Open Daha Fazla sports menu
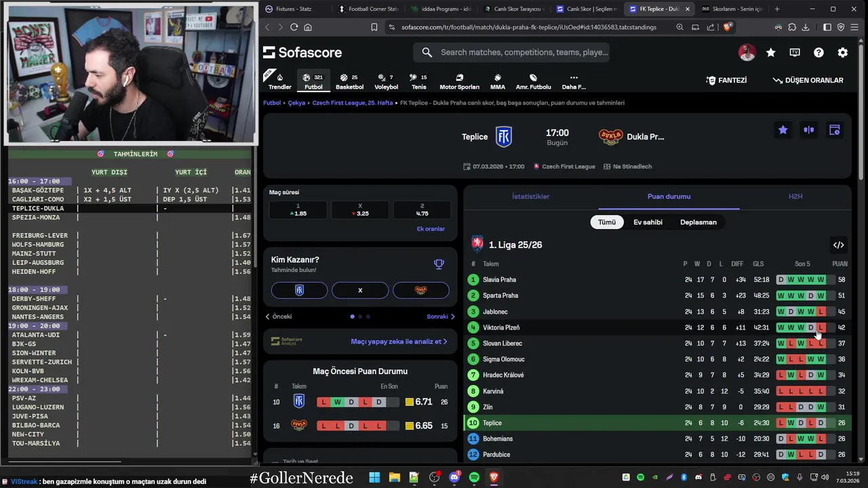This screenshot has height=488, width=868. (574, 81)
